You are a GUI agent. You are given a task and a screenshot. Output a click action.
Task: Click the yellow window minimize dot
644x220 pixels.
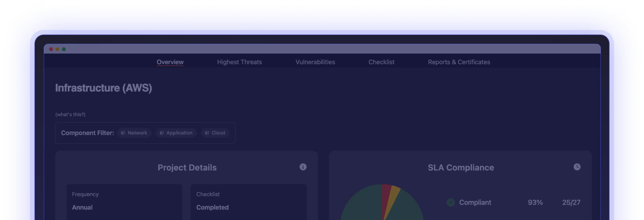[x=57, y=49]
